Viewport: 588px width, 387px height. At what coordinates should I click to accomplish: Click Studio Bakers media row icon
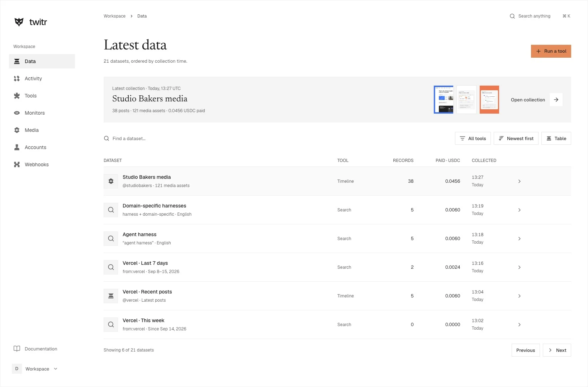pyautogui.click(x=111, y=181)
